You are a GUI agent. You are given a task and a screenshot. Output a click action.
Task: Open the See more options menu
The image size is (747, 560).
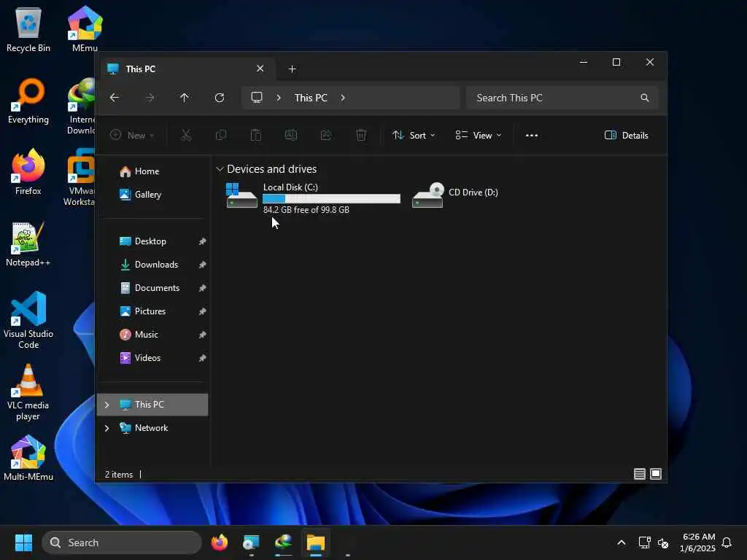532,135
